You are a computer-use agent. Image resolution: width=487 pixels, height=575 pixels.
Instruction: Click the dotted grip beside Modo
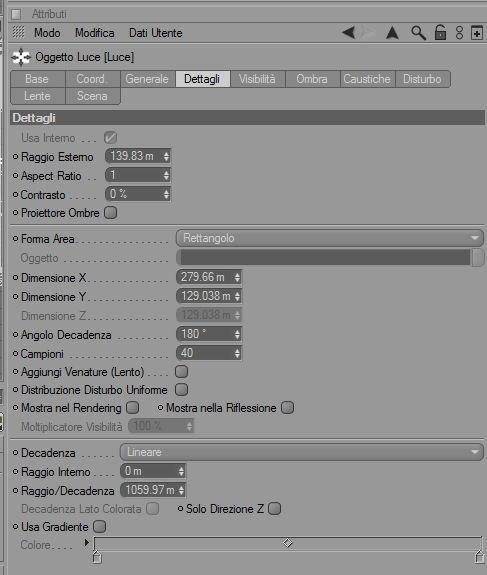tap(18, 32)
